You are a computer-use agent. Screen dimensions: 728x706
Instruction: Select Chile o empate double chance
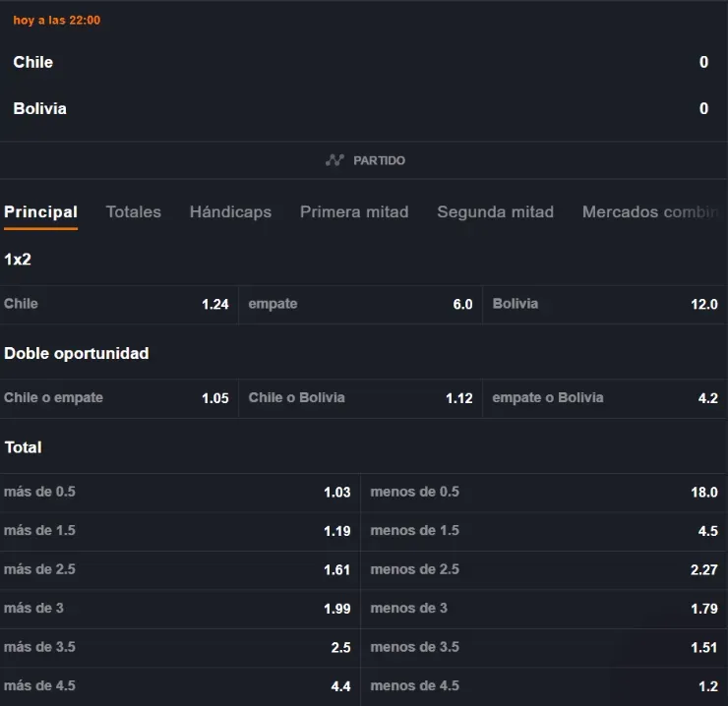point(118,398)
